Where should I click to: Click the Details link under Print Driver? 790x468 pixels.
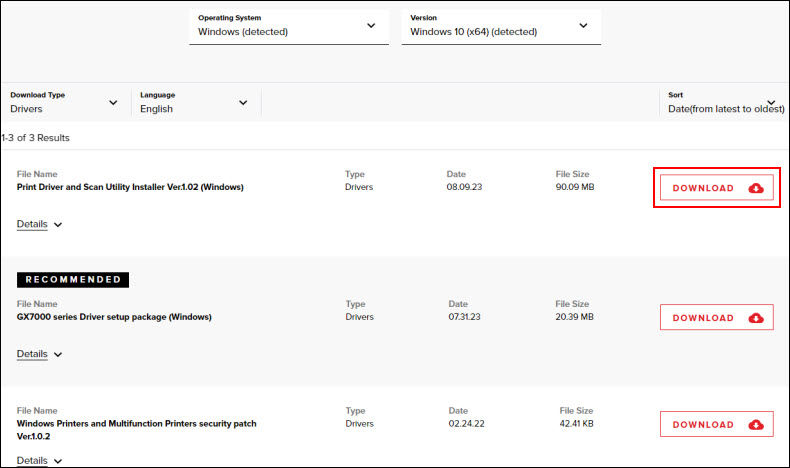(32, 224)
